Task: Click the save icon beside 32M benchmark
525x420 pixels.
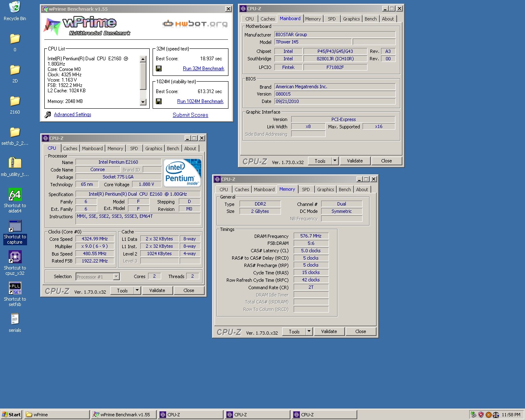Action: [159, 68]
